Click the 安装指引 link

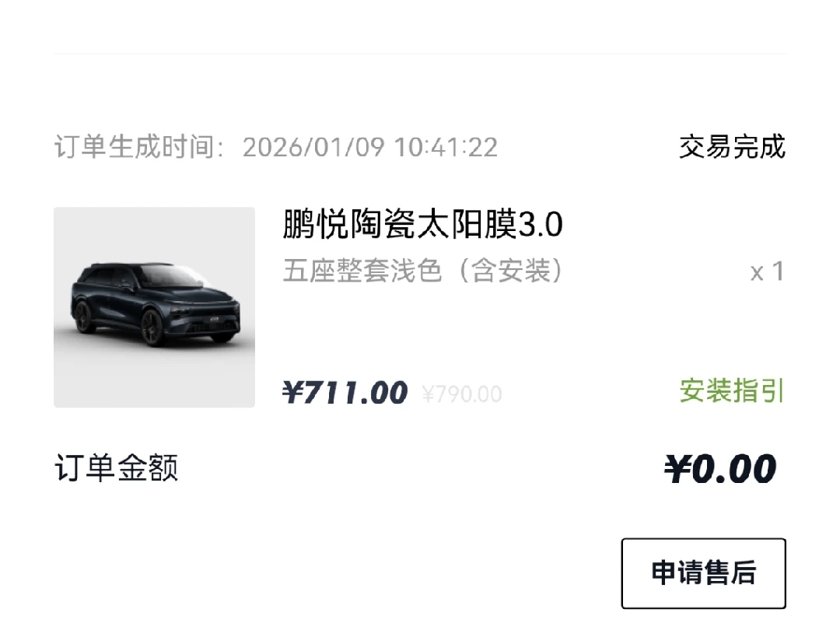tap(731, 390)
